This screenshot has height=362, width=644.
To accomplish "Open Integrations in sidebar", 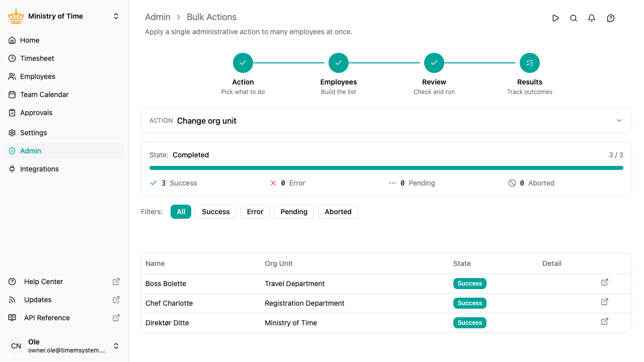I will click(x=64, y=169).
